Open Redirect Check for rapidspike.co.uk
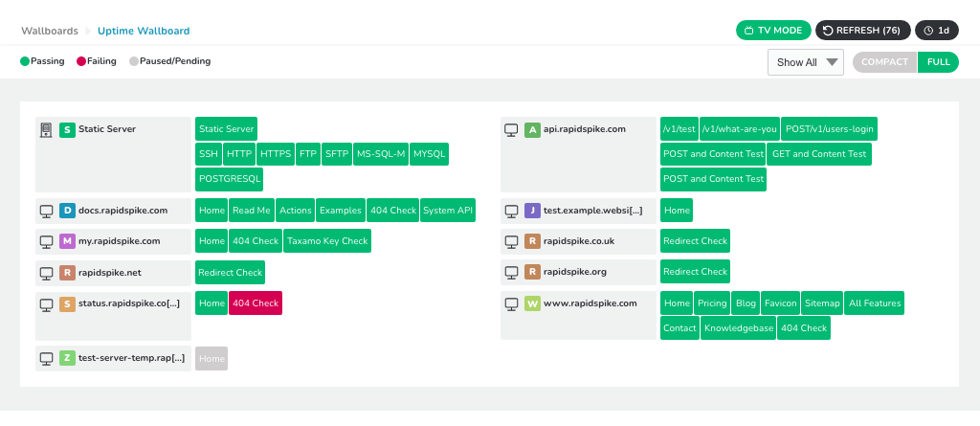This screenshot has width=980, height=426. [x=695, y=241]
